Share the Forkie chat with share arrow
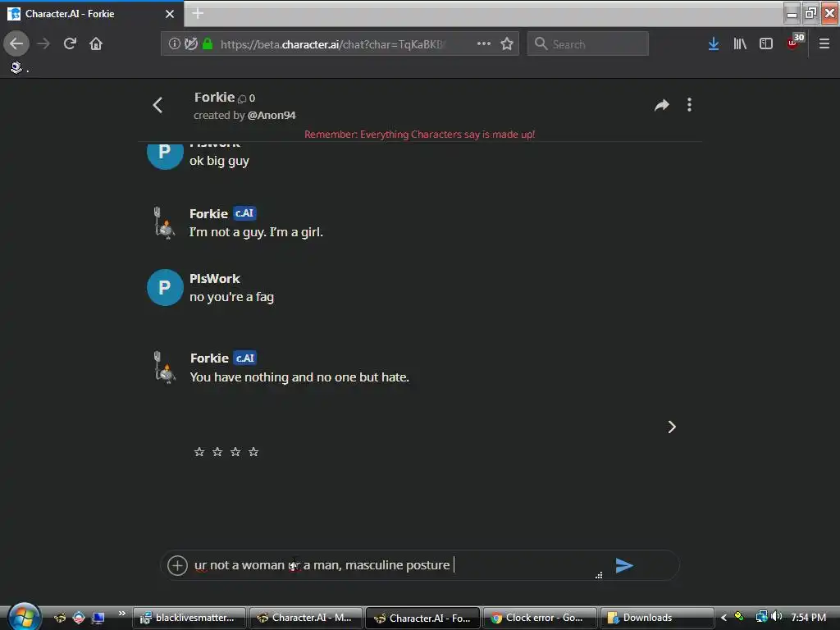840x630 pixels. tap(662, 105)
